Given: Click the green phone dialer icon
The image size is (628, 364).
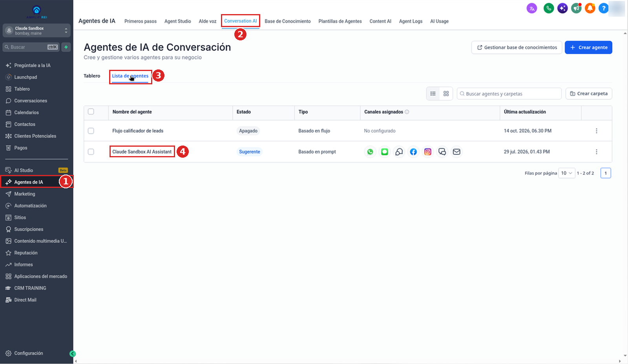Looking at the screenshot, I should pyautogui.click(x=549, y=8).
